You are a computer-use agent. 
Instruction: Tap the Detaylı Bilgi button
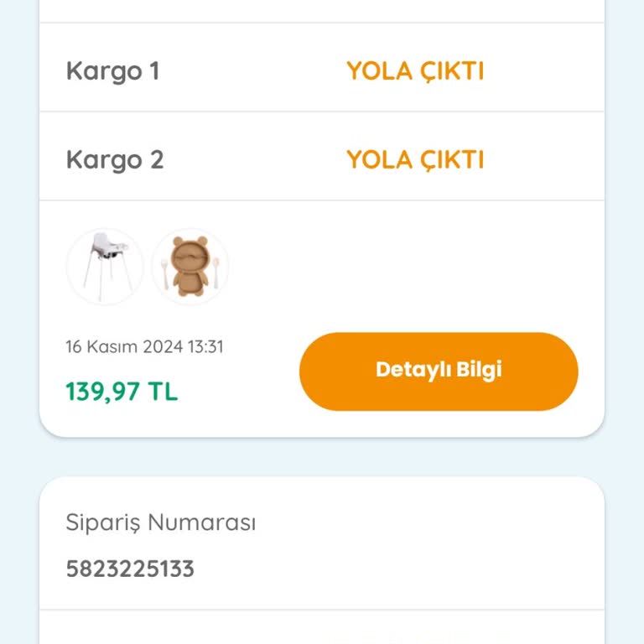click(439, 371)
